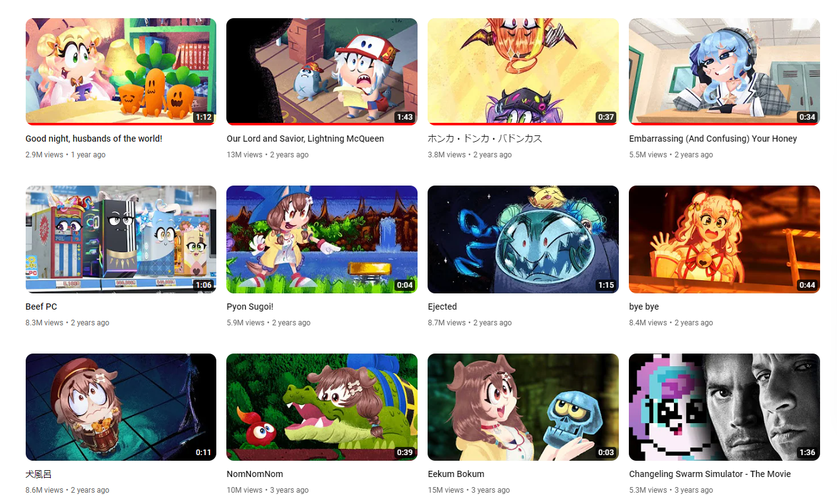The width and height of the screenshot is (837, 504).
Task: Play the Beef PC video thumbnail
Action: pos(121,239)
